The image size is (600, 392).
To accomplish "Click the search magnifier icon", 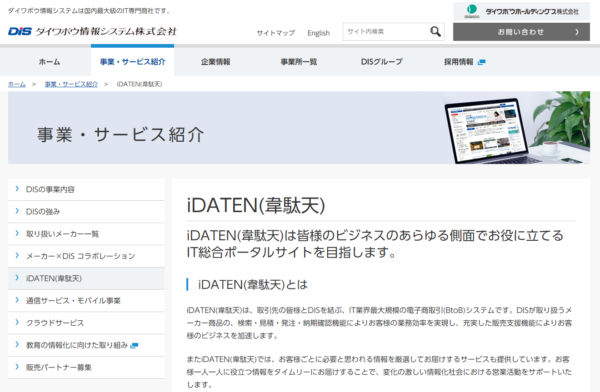I will pos(435,31).
